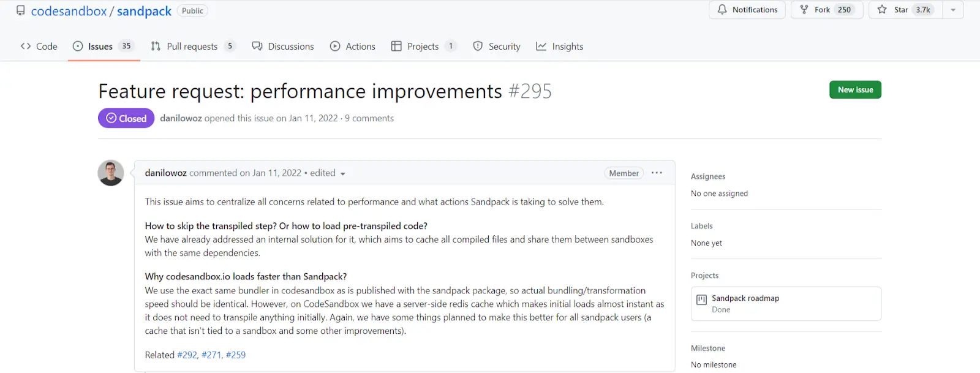Click the New issue button

[854, 89]
